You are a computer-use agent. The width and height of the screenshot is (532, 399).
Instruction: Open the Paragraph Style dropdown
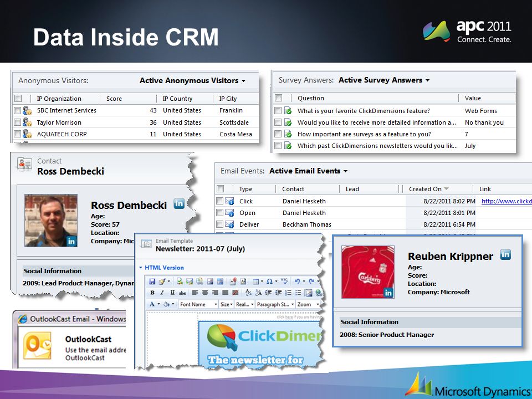tap(275, 304)
